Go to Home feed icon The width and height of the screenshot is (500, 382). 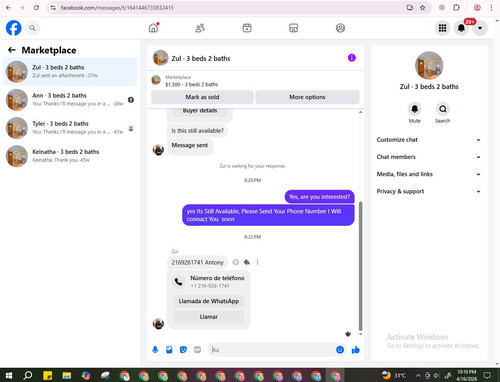click(x=154, y=28)
